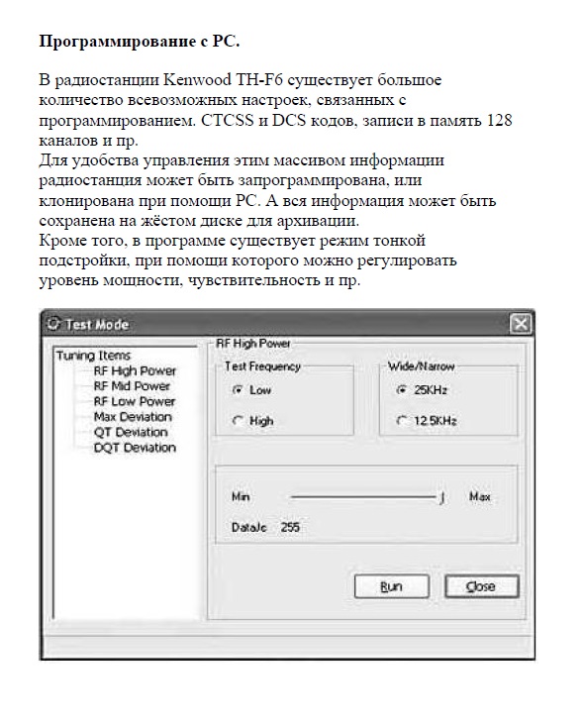Select the Low test frequency radio

238,390
